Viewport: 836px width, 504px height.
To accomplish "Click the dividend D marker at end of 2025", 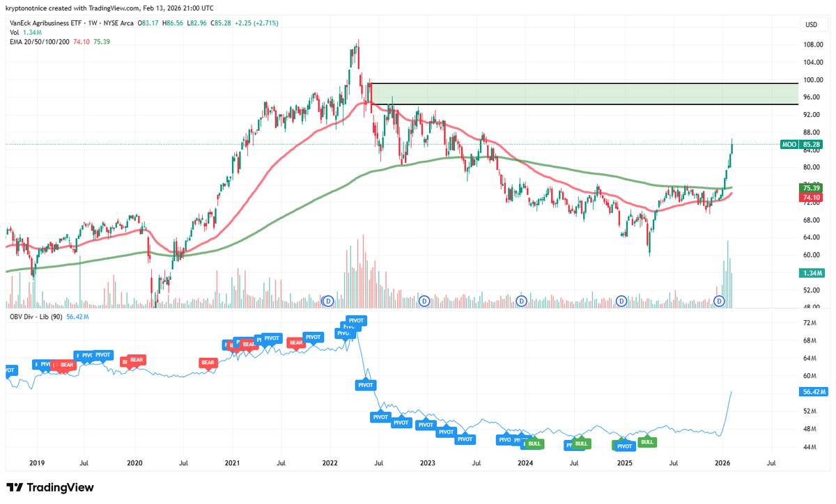I will point(720,301).
